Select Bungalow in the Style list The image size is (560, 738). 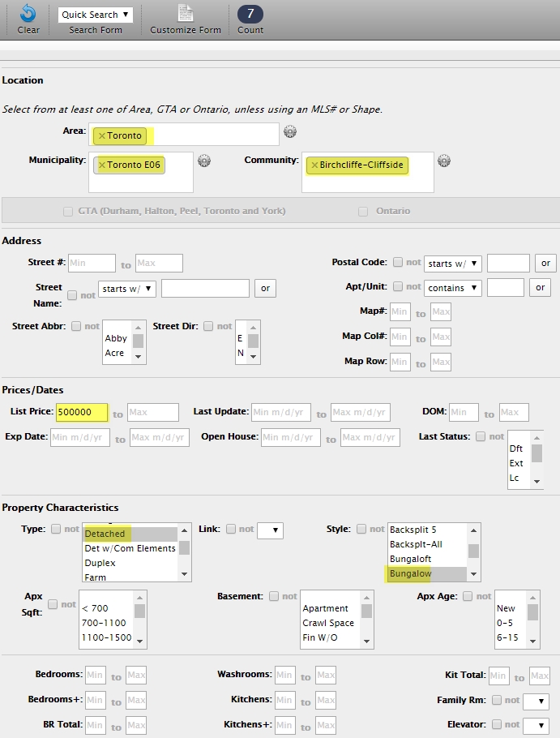[410, 574]
